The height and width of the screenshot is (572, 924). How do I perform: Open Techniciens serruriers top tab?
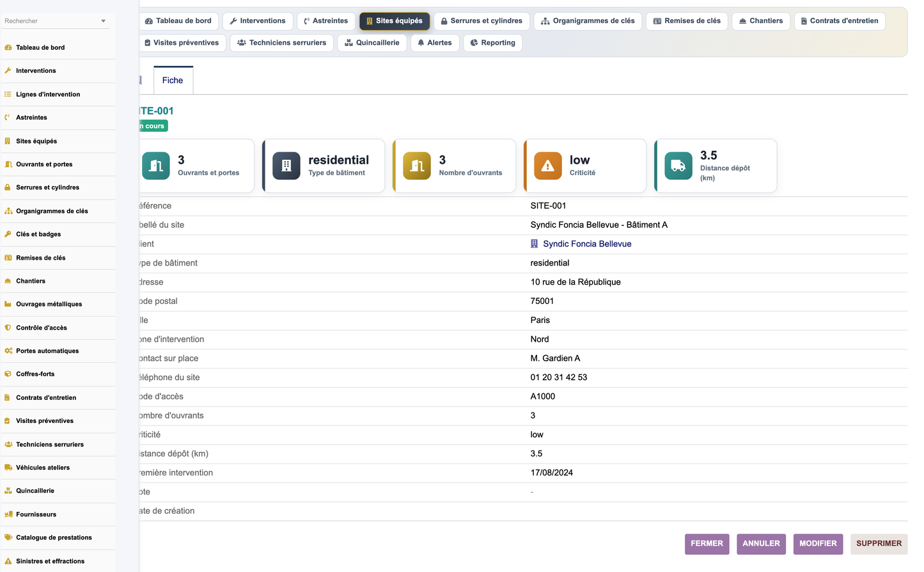point(281,43)
